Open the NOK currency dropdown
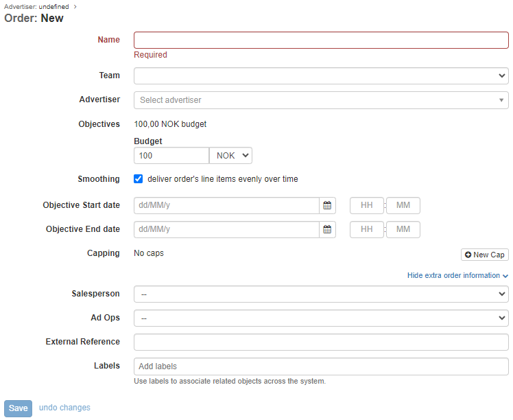 coord(230,156)
